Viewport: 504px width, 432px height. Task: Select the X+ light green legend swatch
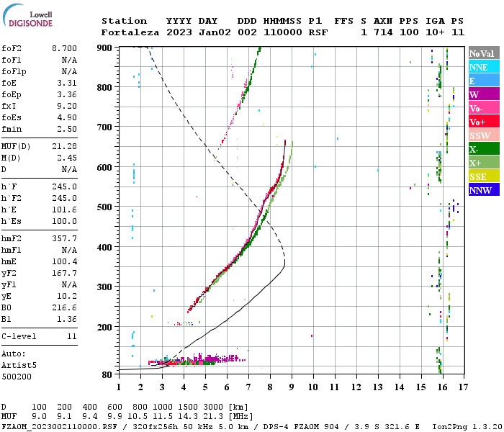click(x=484, y=163)
